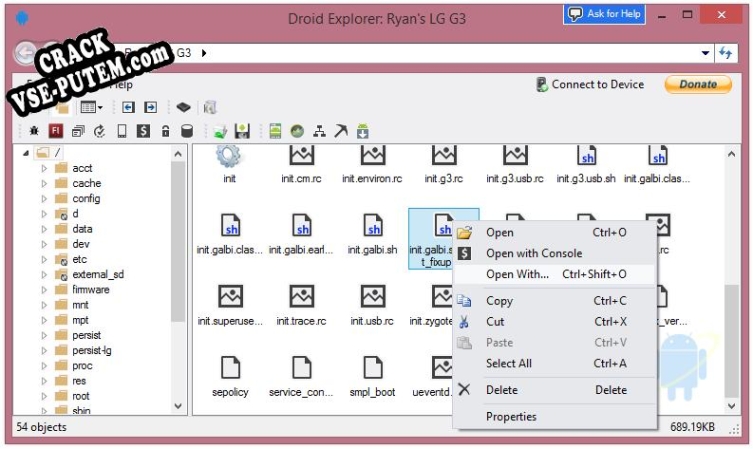
Task: Select smpl_boot file
Action: (x=373, y=377)
